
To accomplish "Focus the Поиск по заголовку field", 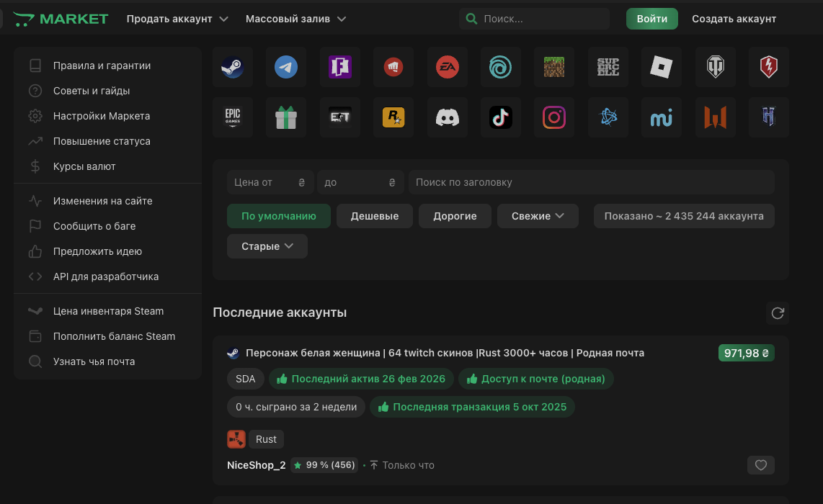I will click(592, 182).
